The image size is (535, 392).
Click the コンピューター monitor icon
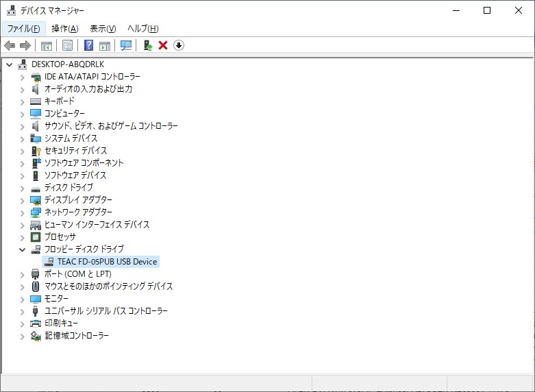[x=36, y=114]
